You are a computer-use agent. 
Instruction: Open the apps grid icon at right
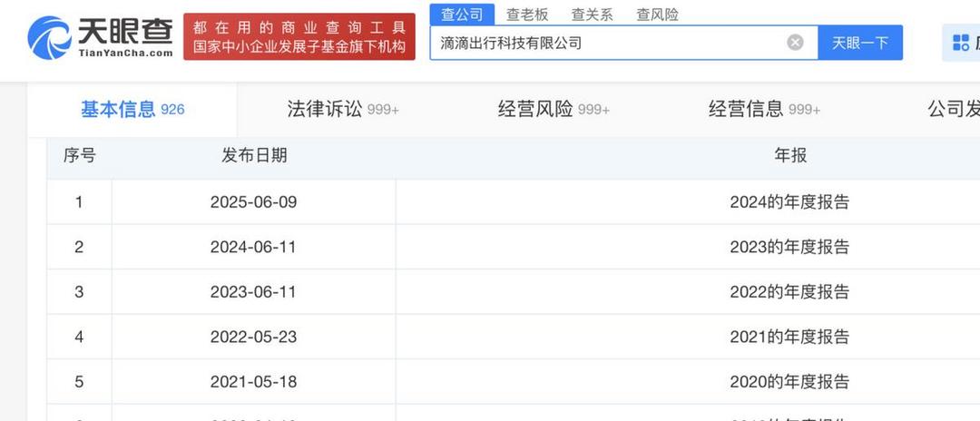coord(961,43)
